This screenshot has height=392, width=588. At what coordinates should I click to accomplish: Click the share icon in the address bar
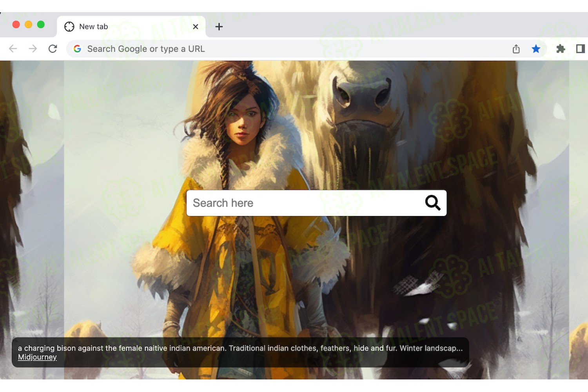click(516, 49)
